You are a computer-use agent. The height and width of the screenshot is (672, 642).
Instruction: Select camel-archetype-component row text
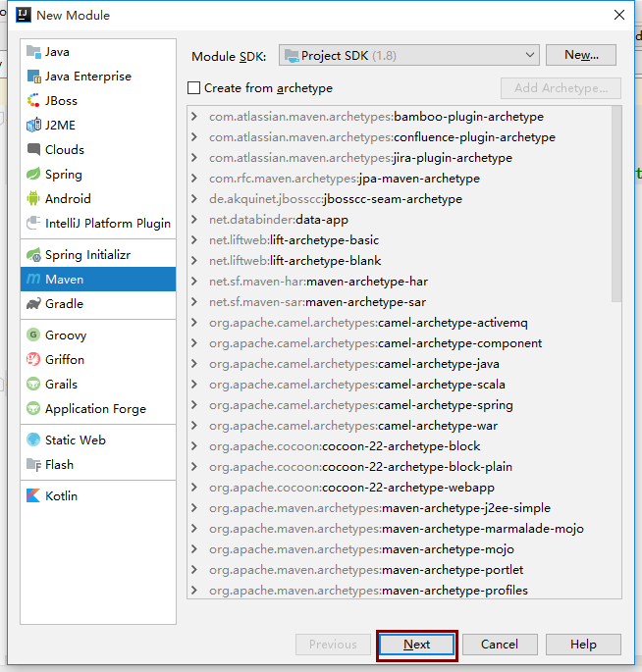(x=376, y=343)
